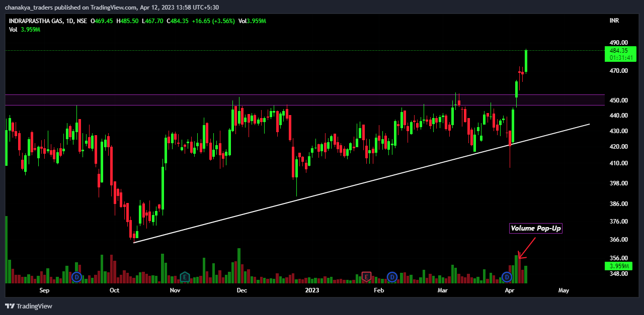This screenshot has width=644, height=315.
Task: Click the 366.00 price axis label
Action: pos(618,240)
